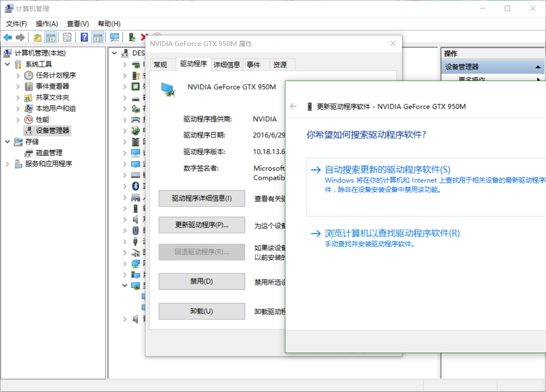Click the Show/Hide Action Pane toolbar icon
Image resolution: width=546 pixels, height=392 pixels.
pos(97,37)
